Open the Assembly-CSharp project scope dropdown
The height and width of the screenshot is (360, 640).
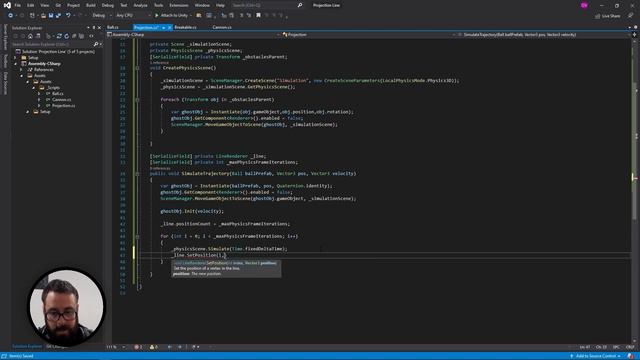pyautogui.click(x=193, y=35)
